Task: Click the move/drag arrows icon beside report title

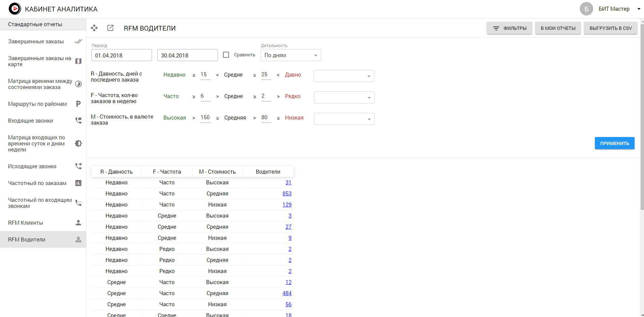Action: point(94,28)
